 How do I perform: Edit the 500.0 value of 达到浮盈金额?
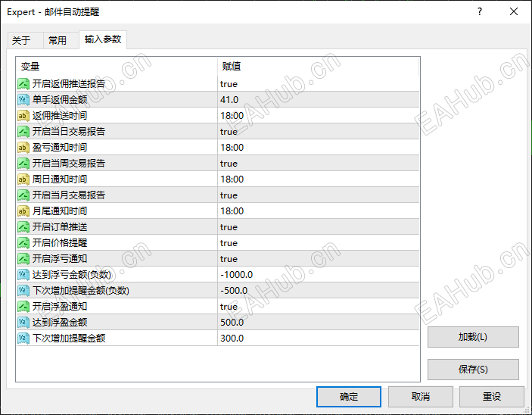pyautogui.click(x=319, y=323)
